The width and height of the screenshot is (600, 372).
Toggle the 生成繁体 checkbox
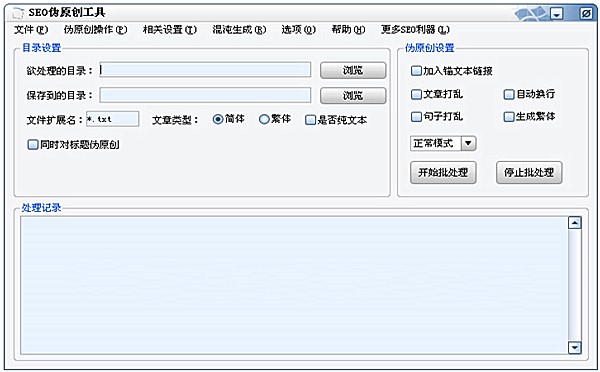point(509,116)
